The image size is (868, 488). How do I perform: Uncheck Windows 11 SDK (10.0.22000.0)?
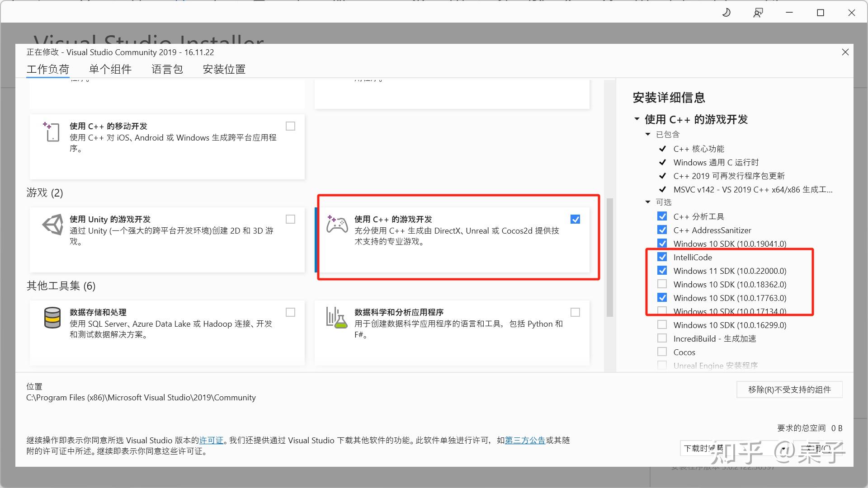(662, 270)
